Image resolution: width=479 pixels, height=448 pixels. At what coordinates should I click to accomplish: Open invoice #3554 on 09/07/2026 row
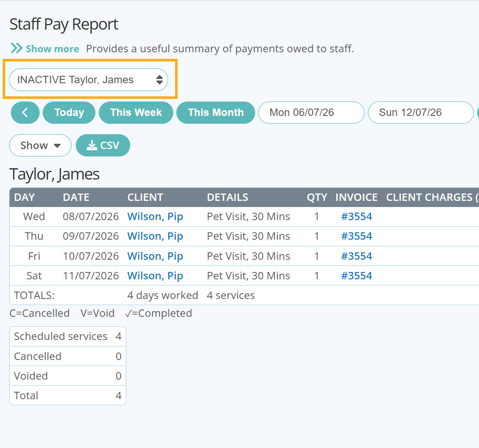[357, 236]
